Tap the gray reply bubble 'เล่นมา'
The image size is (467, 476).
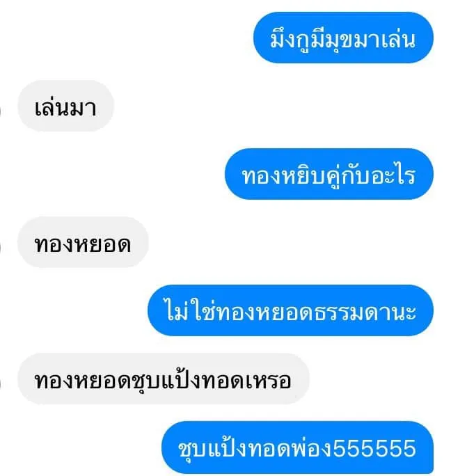point(65,106)
